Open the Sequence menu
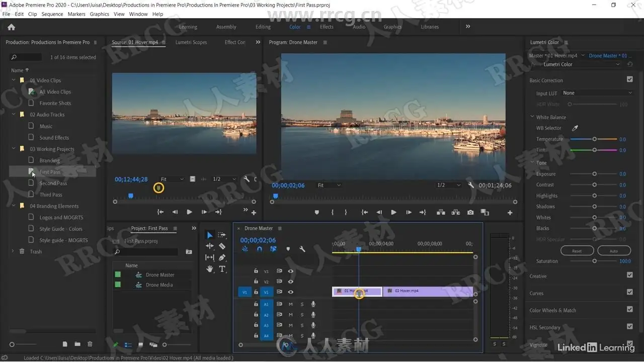This screenshot has width=644, height=362. pyautogui.click(x=52, y=14)
